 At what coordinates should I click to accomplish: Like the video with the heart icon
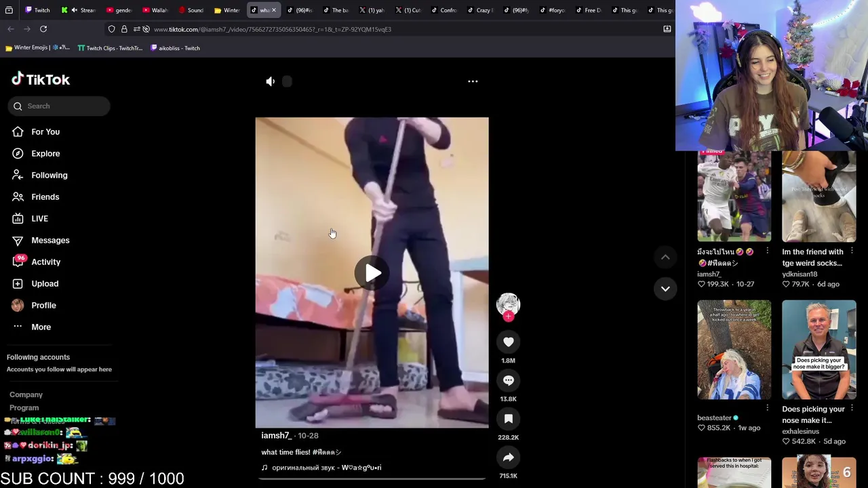tap(508, 342)
